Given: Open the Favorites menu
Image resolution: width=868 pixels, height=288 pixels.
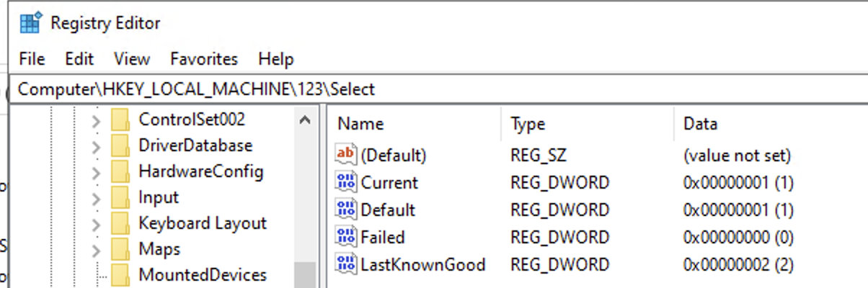Looking at the screenshot, I should [x=204, y=59].
